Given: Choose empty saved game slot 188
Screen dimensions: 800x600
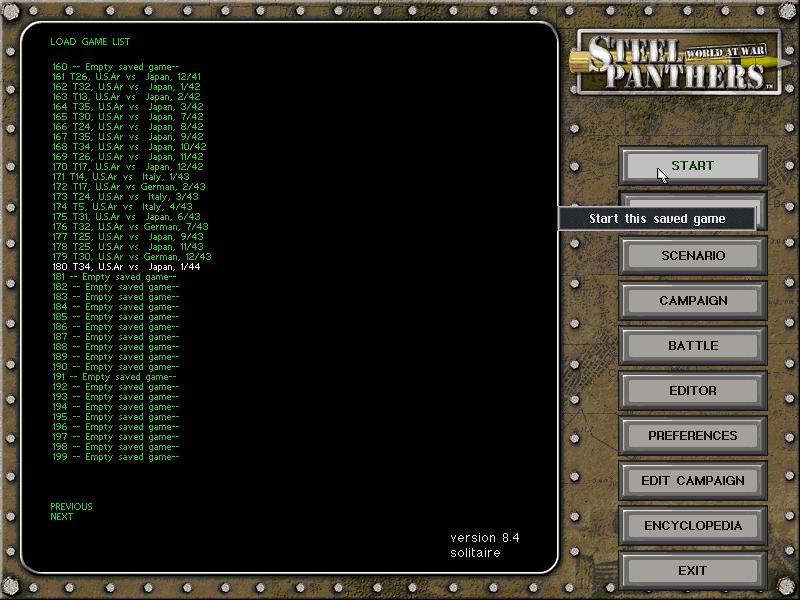Looking at the screenshot, I should [x=116, y=346].
